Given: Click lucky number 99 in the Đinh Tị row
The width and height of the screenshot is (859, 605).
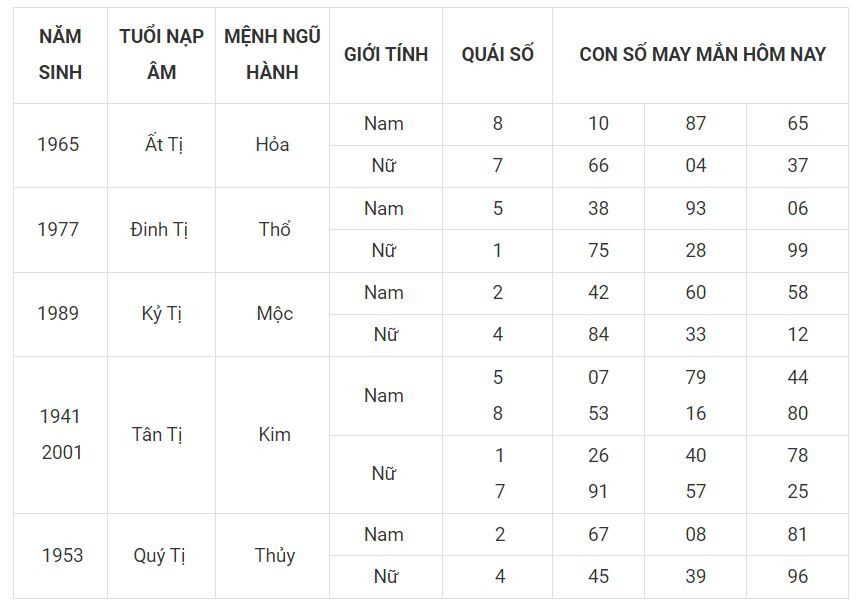Looking at the screenshot, I should (797, 250).
